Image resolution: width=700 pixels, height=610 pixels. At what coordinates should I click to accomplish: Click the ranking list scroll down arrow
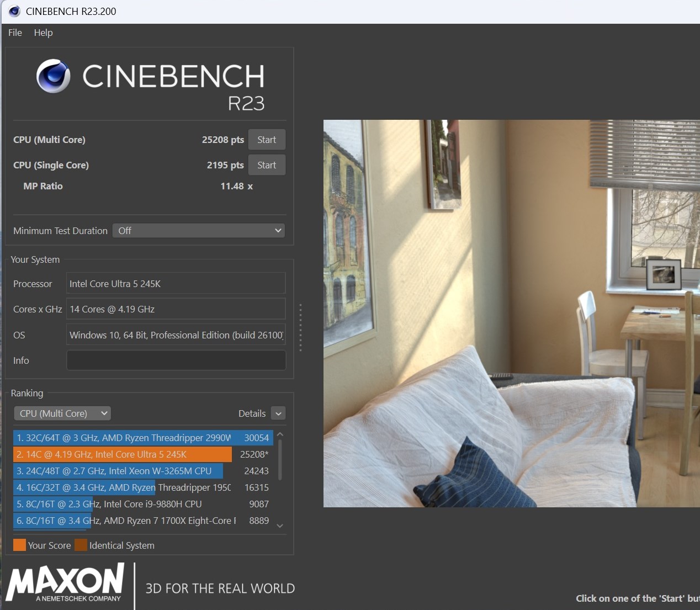click(280, 526)
